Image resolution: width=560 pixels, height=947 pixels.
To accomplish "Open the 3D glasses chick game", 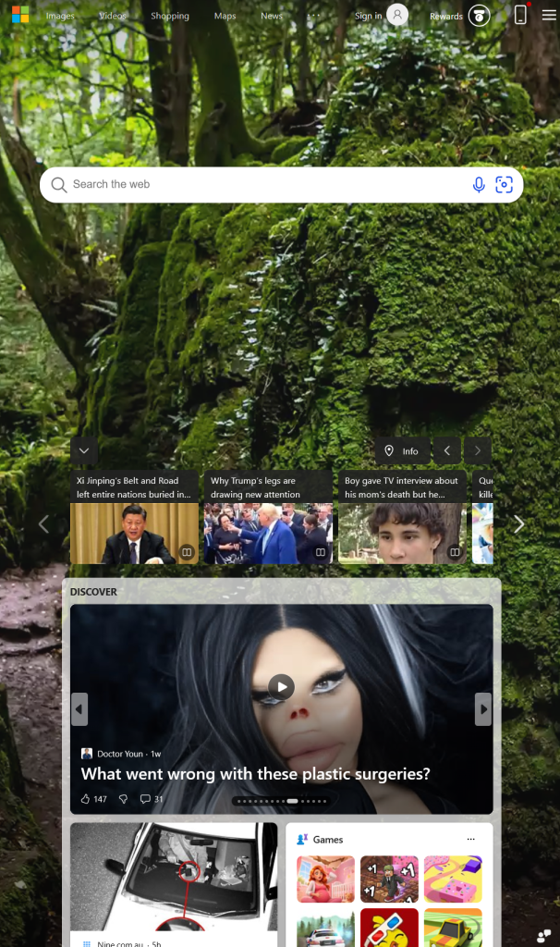I will coord(389,928).
